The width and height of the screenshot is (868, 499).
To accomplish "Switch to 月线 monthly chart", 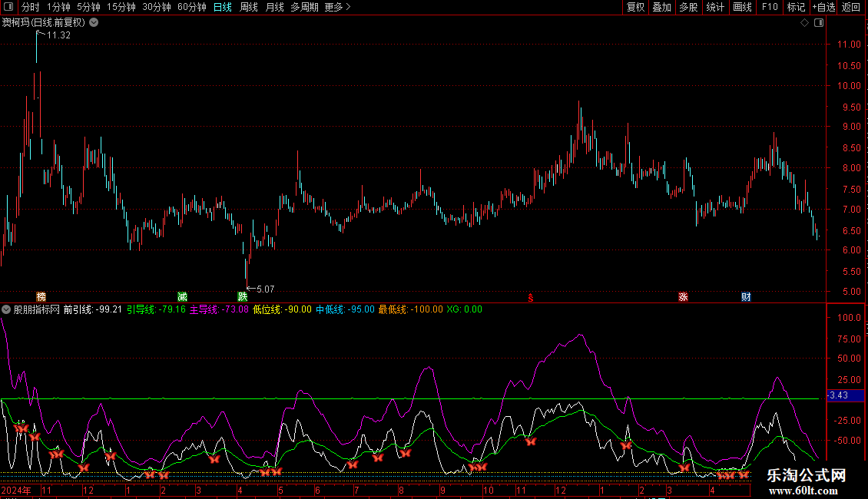I will tap(274, 7).
